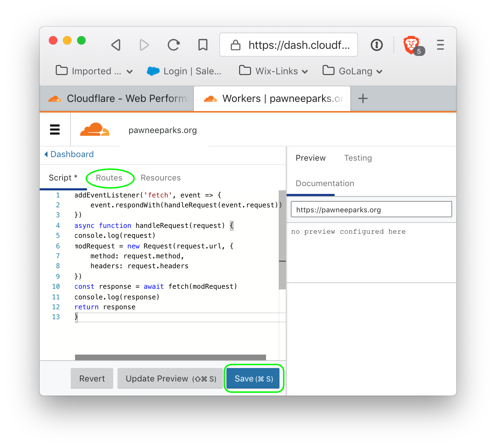Switch to the Testing tab
The height and width of the screenshot is (448, 496).
pyautogui.click(x=358, y=158)
